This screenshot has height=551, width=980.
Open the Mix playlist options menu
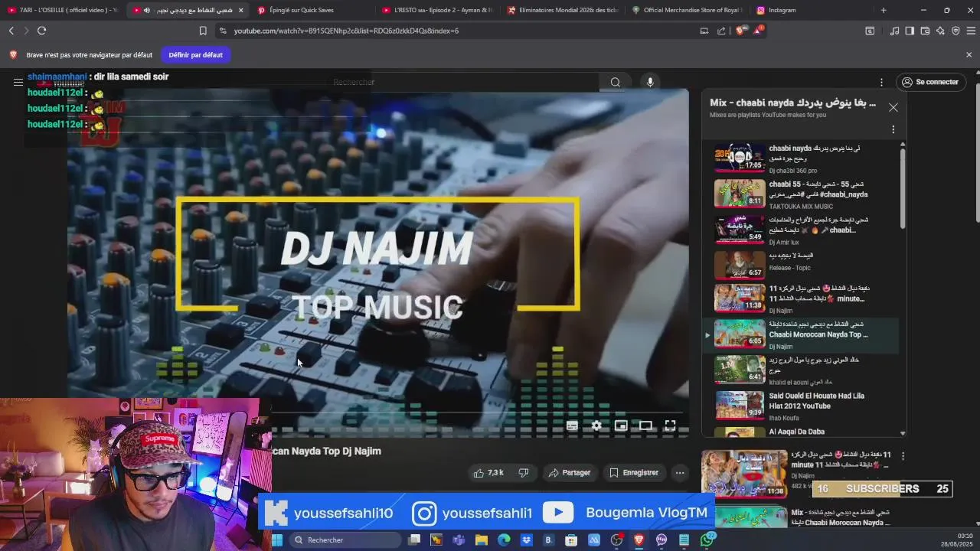click(x=893, y=129)
